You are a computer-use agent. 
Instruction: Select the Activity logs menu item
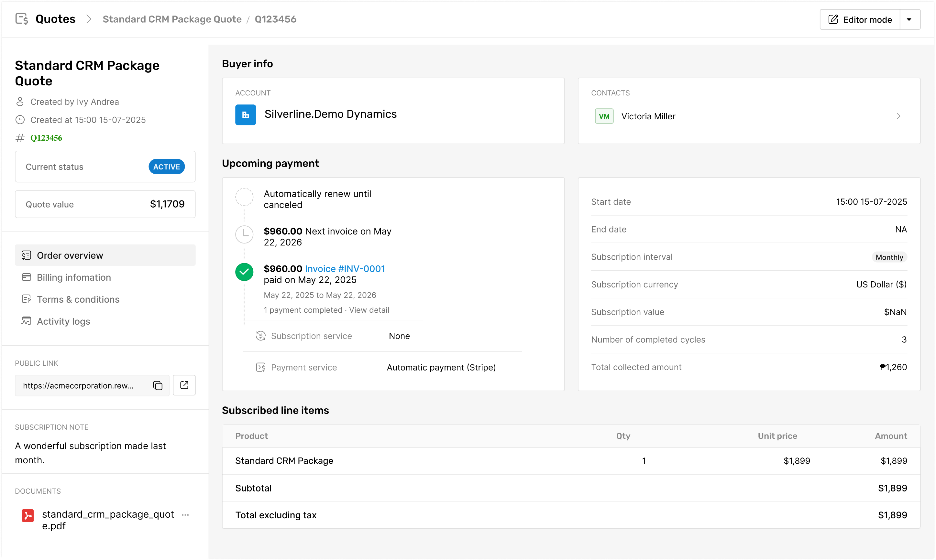coord(63,321)
